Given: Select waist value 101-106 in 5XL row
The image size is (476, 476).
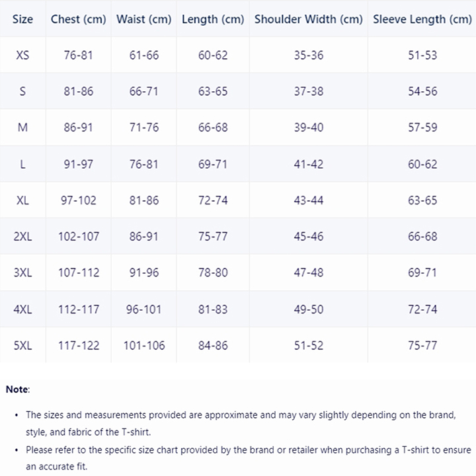Looking at the screenshot, I should pyautogui.click(x=143, y=345).
